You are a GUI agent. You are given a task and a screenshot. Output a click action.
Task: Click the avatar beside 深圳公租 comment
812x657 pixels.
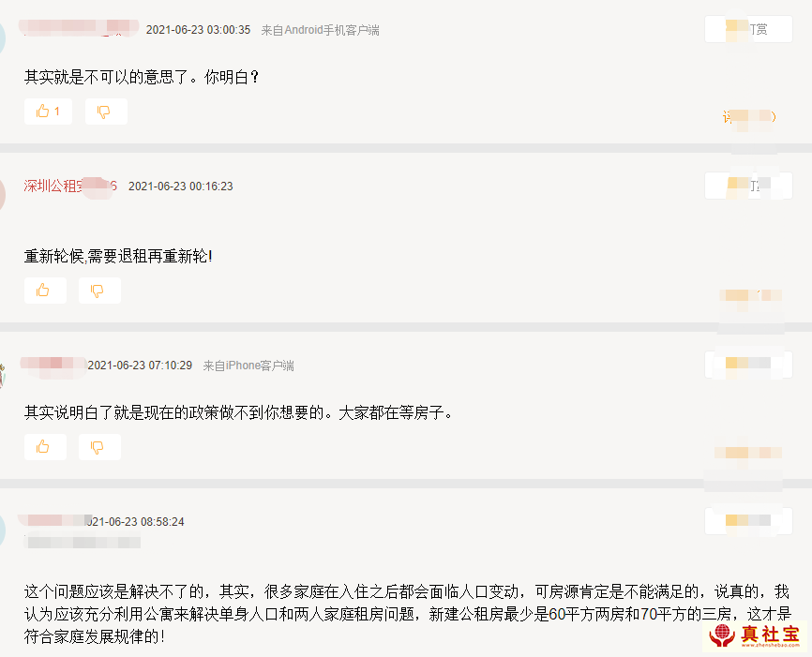[x=2, y=194]
